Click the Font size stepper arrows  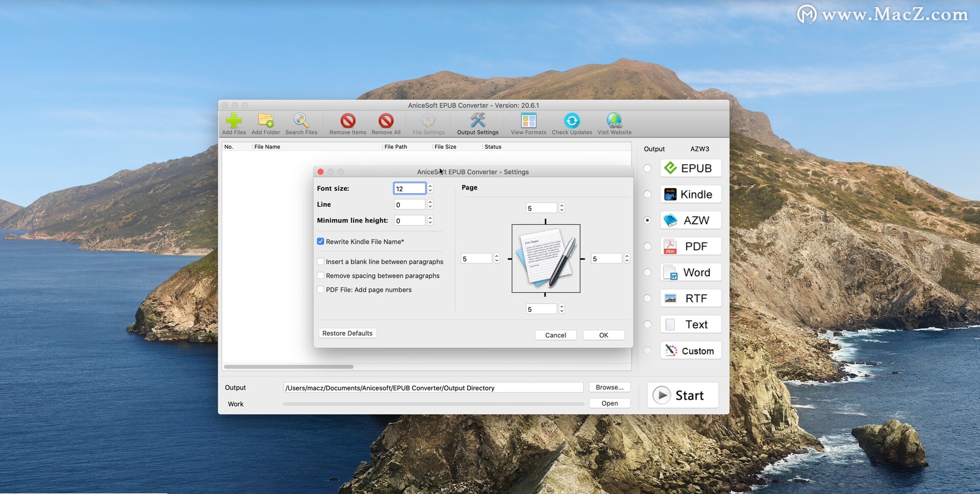430,188
